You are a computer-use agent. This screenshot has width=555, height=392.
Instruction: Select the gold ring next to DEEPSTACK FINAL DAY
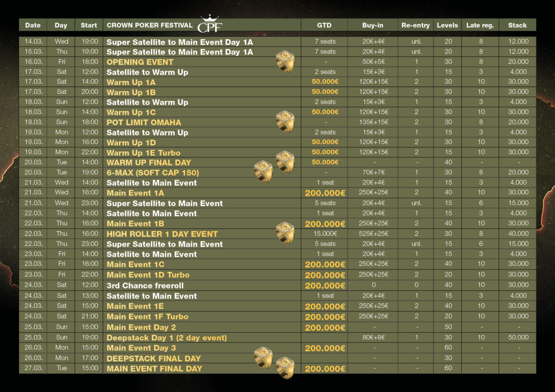[x=263, y=357]
